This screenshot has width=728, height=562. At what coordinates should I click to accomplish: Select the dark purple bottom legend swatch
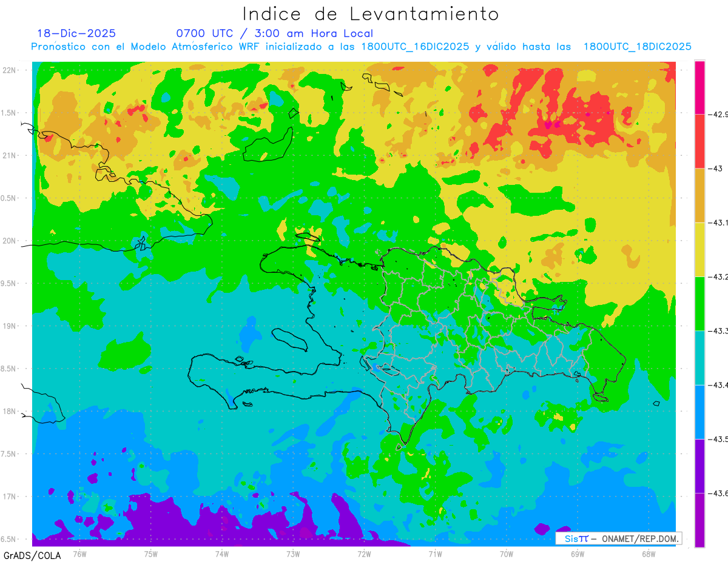(x=699, y=520)
